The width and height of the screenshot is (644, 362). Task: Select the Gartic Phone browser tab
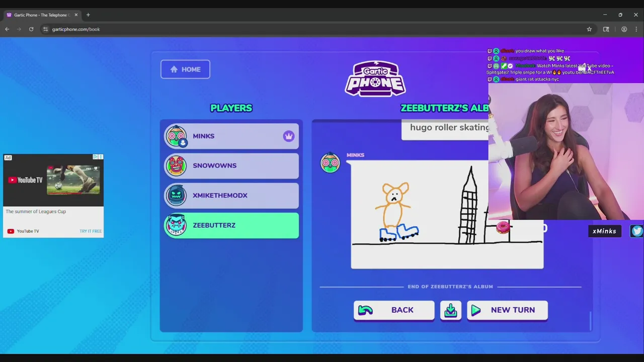(x=41, y=15)
